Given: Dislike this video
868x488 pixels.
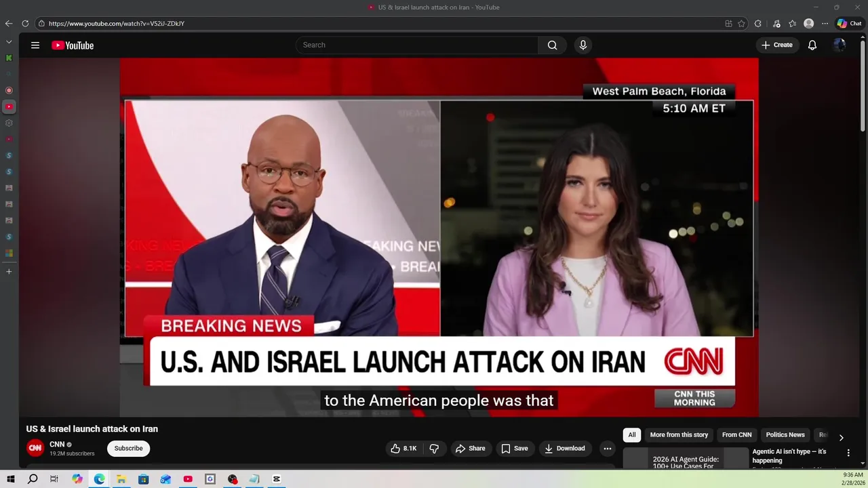Looking at the screenshot, I should coord(434,449).
